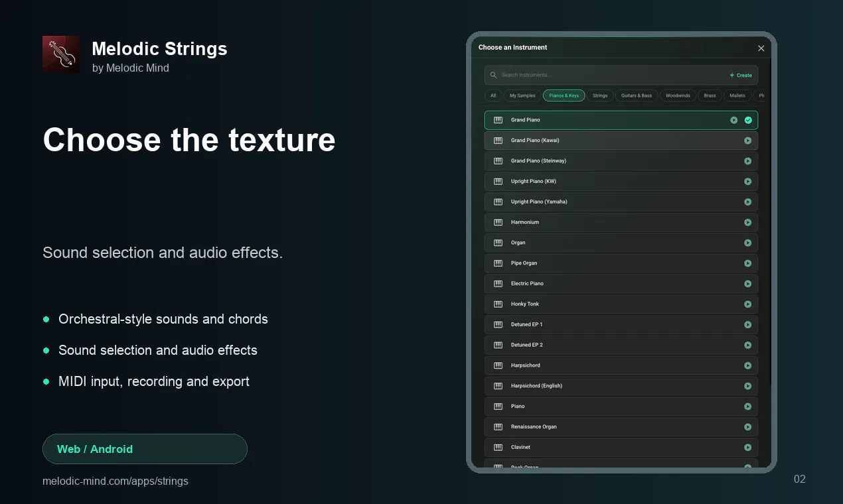843x504 pixels.
Task: Play preview of Upright Piano (Yamaha)
Action: [x=747, y=202]
